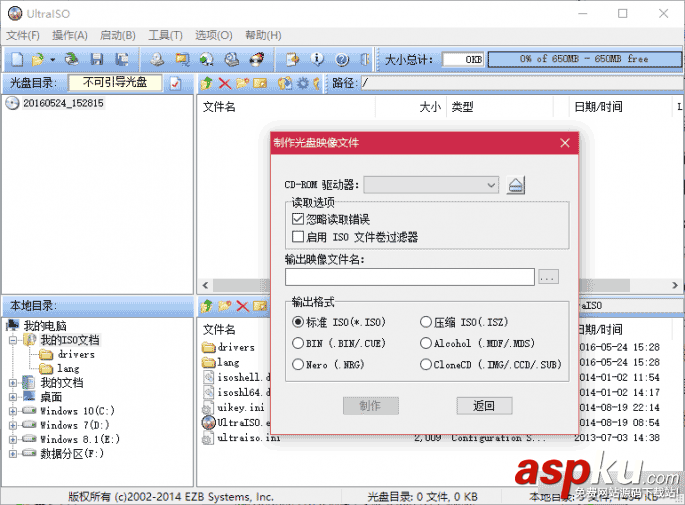Expand the 桌面 tree node
The image size is (685, 505).
click(13, 397)
